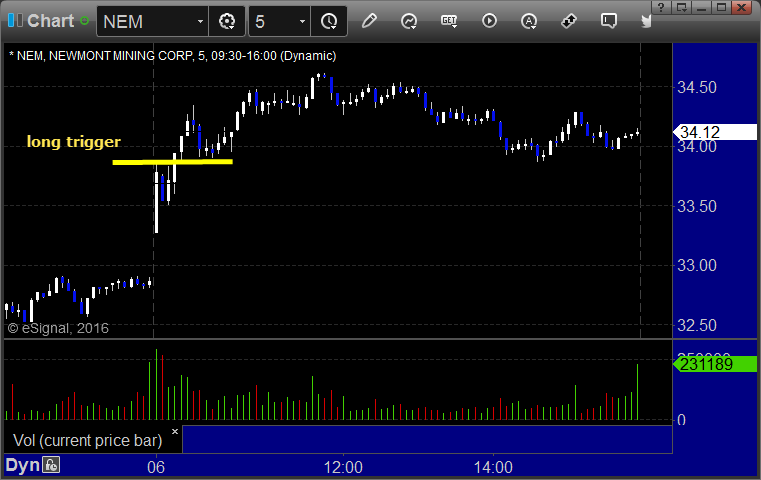Click the 33.50 price axis label
This screenshot has width=761, height=480.
click(x=696, y=206)
